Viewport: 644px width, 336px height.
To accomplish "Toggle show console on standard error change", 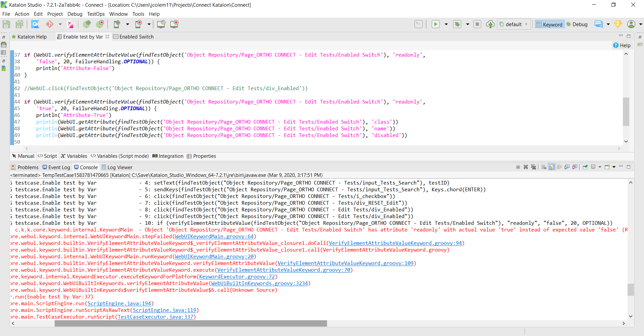I will 575,167.
